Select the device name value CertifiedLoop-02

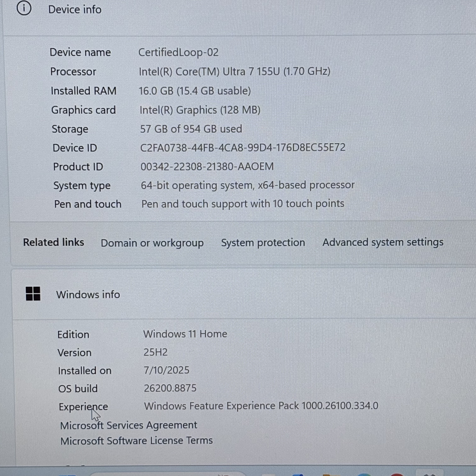pyautogui.click(x=178, y=52)
